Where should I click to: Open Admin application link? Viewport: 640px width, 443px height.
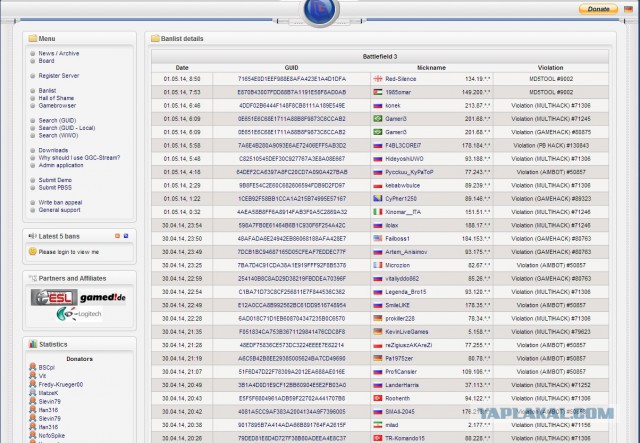tap(61, 165)
